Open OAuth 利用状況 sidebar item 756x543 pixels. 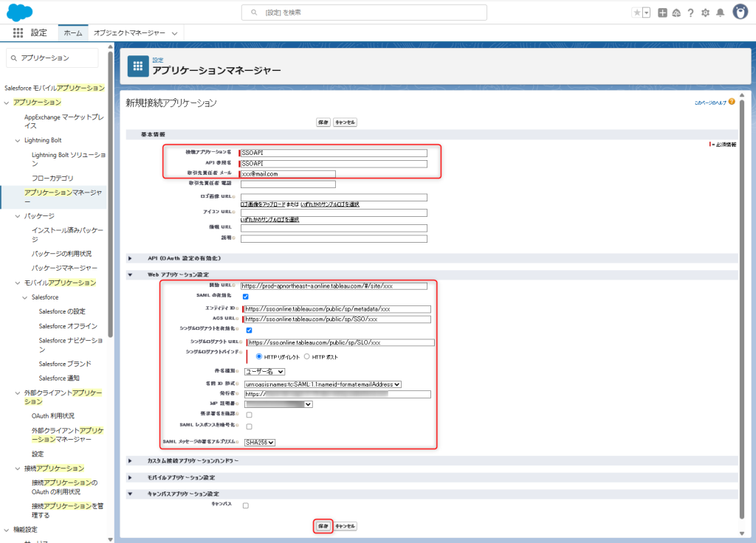[x=53, y=416]
